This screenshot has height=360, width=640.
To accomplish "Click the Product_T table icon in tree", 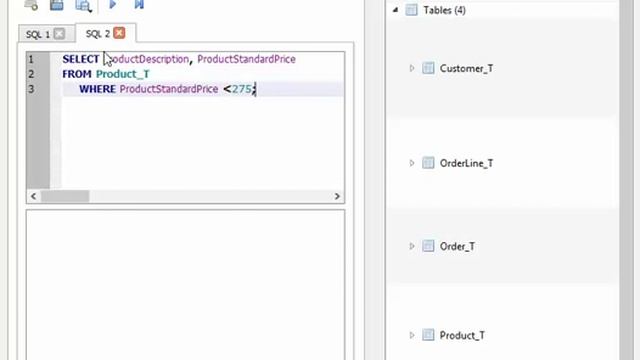I will (428, 335).
